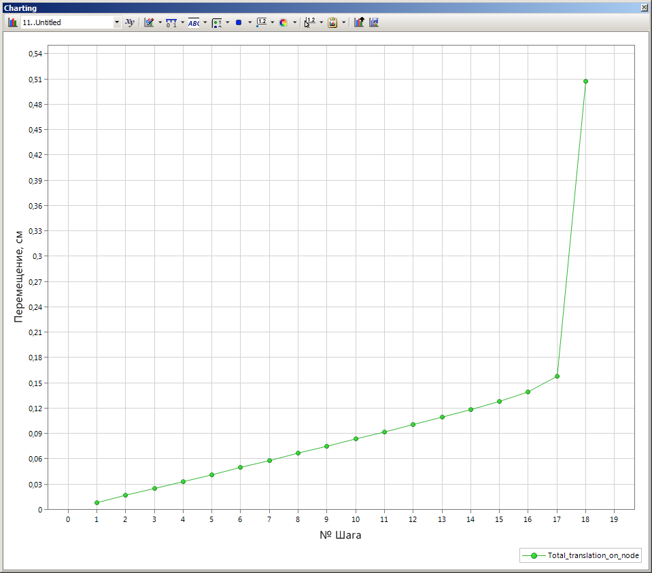Click the data labels 1.2 icon
Image resolution: width=652 pixels, height=573 pixels.
[x=262, y=22]
